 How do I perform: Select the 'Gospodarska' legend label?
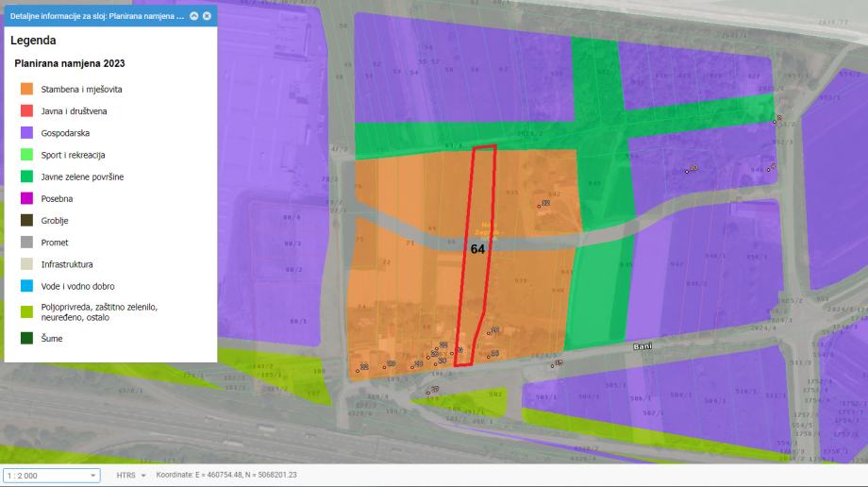tap(65, 133)
